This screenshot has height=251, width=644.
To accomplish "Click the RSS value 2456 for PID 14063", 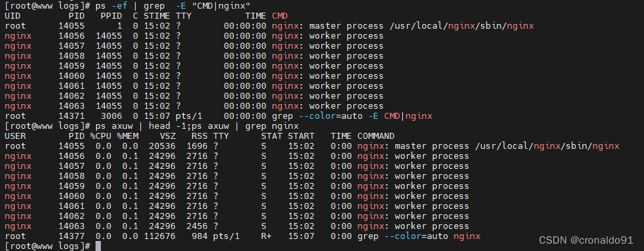I will (196, 226).
